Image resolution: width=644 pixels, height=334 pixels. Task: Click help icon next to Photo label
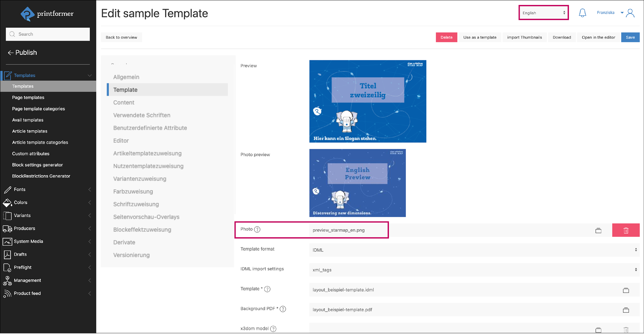click(257, 229)
